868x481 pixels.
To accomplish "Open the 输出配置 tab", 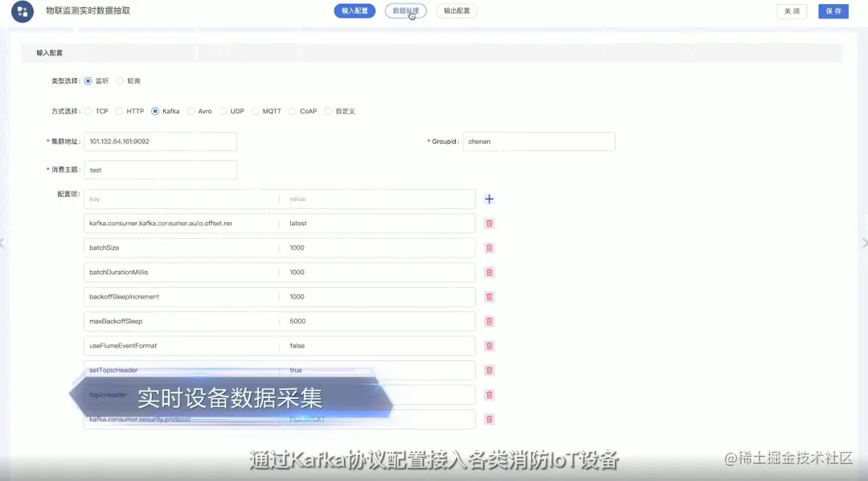I will 456,10.
